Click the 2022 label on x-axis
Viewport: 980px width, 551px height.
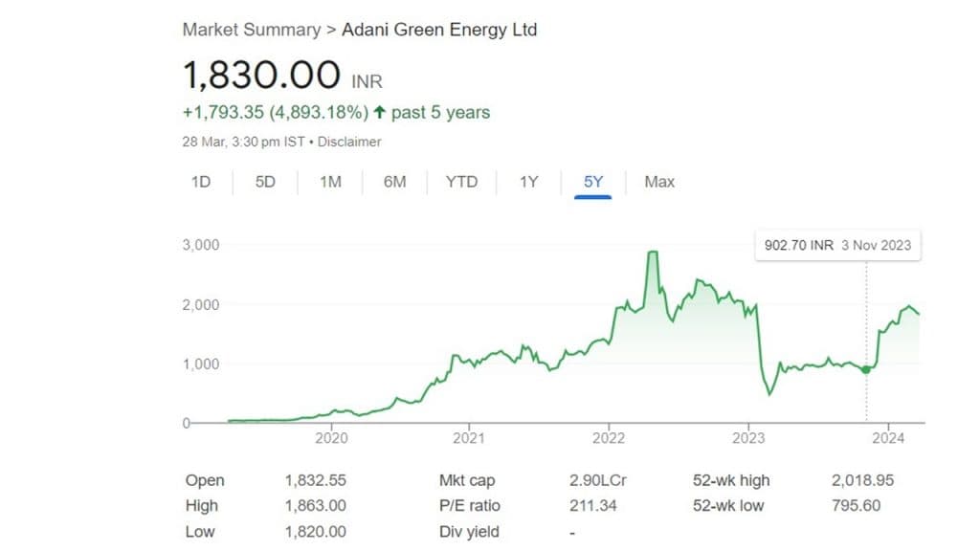pyautogui.click(x=609, y=438)
